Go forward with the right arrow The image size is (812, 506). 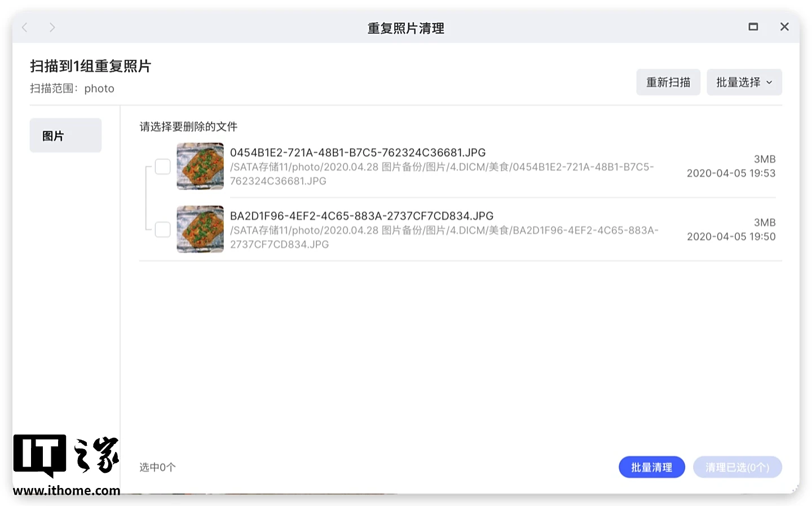tap(52, 28)
